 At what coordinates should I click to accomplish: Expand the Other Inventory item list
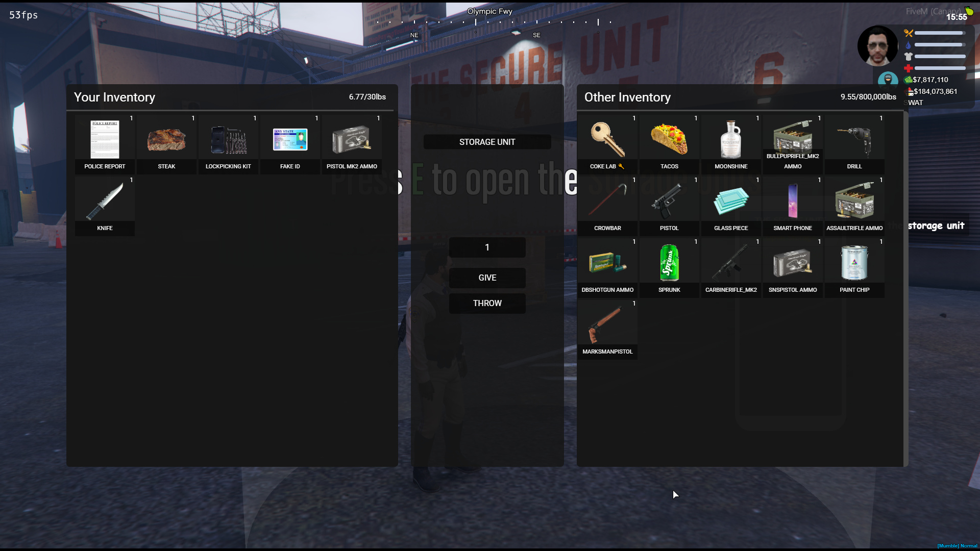[627, 97]
